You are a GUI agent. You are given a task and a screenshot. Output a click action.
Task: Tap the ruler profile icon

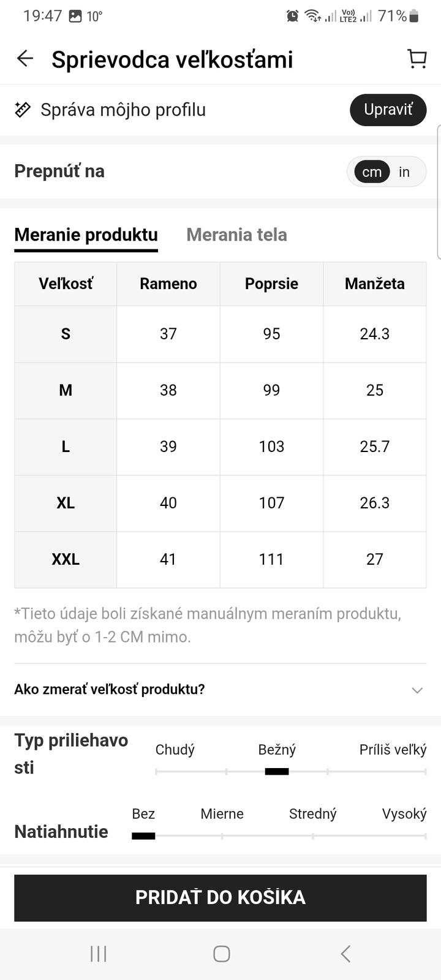point(23,110)
